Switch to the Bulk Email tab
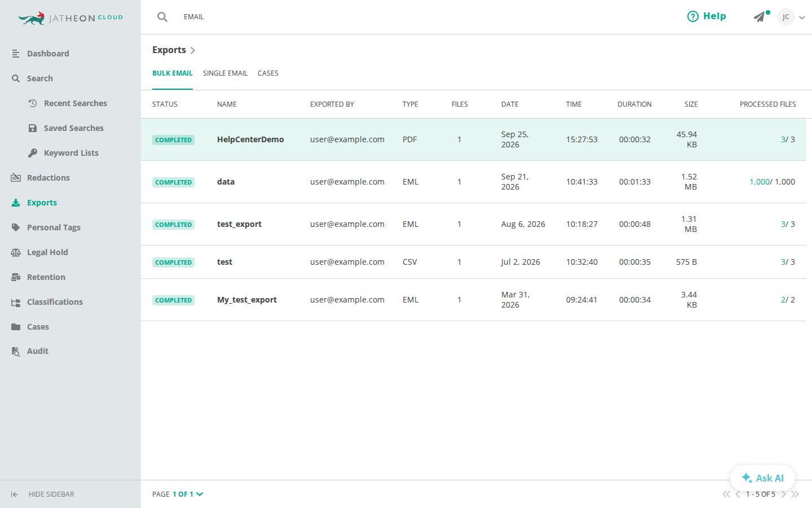The height and width of the screenshot is (508, 812). 173,73
